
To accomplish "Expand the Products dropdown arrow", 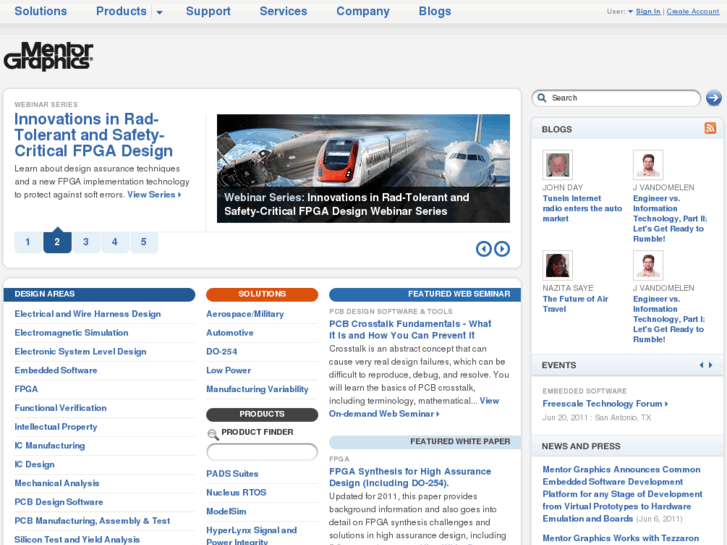I will pos(159,12).
